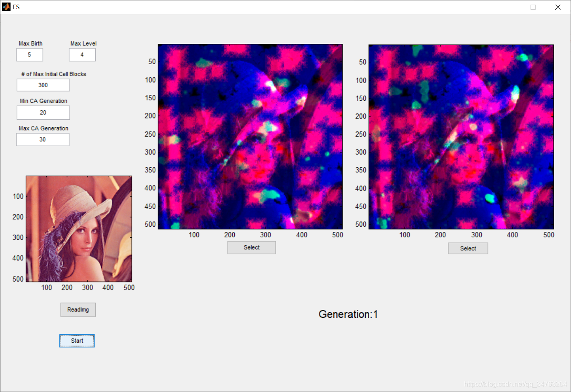Viewport: 571px width, 392px height.
Task: Click the ReadImg button
Action: coord(78,310)
